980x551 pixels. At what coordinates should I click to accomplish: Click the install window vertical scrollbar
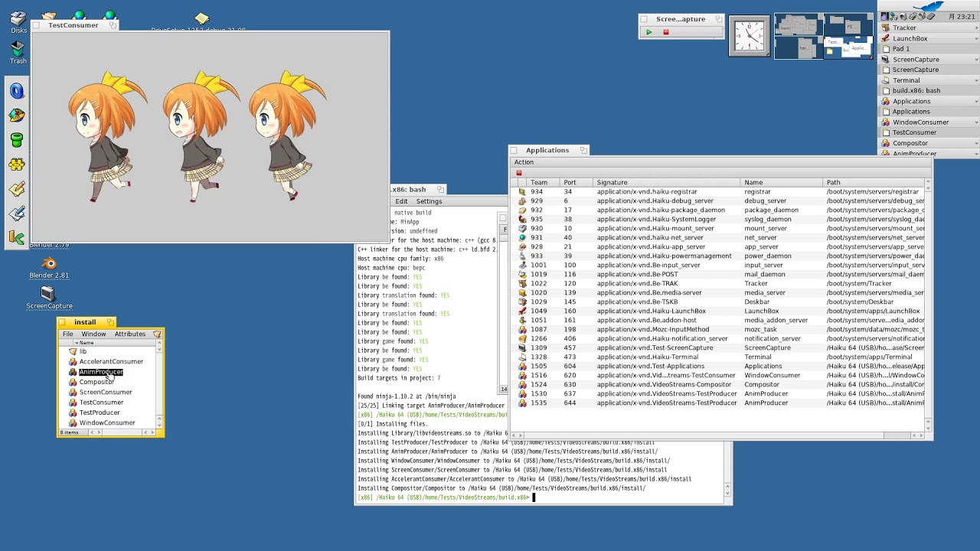(x=159, y=383)
